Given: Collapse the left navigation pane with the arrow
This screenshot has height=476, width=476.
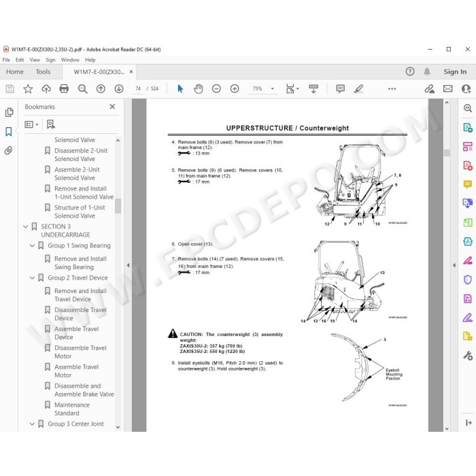Looking at the screenshot, I should click(x=128, y=265).
